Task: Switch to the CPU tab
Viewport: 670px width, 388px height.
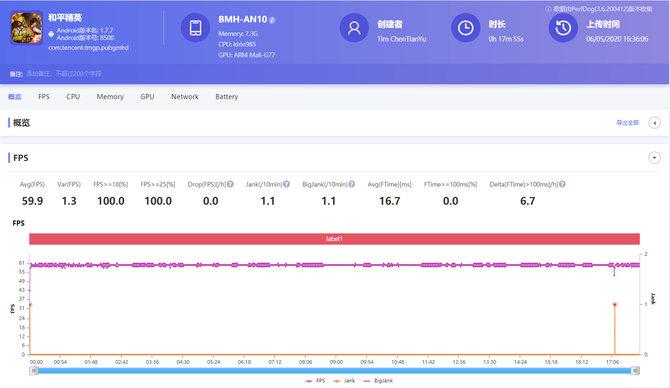Action: click(x=73, y=97)
